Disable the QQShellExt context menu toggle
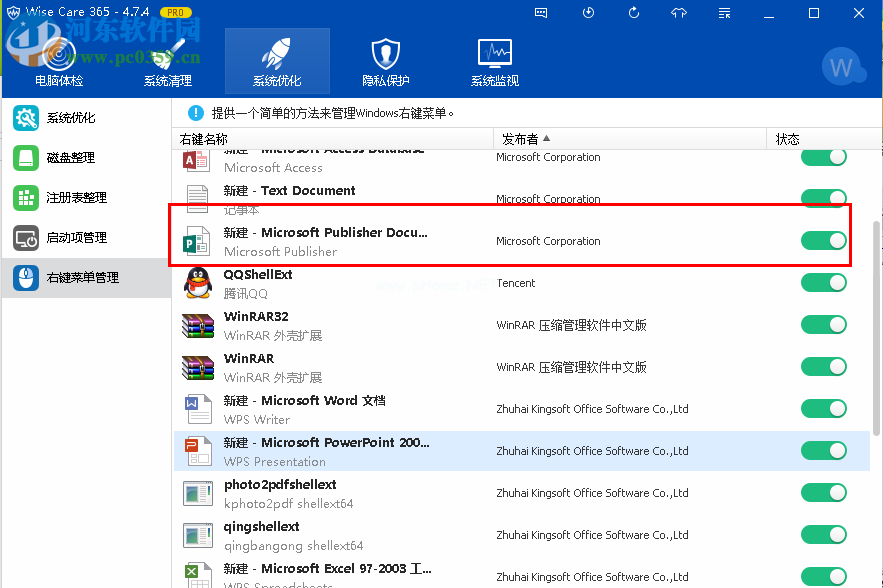The width and height of the screenshot is (883, 588). coord(824,283)
